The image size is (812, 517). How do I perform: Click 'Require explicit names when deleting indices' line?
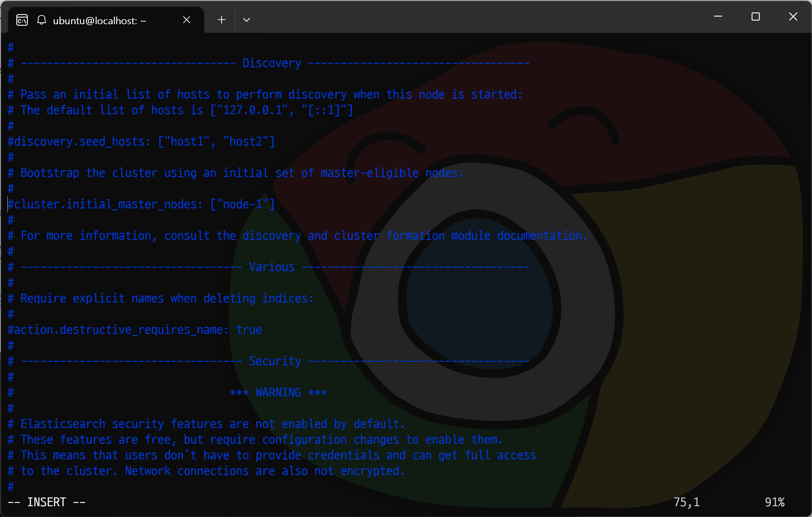coord(161,299)
